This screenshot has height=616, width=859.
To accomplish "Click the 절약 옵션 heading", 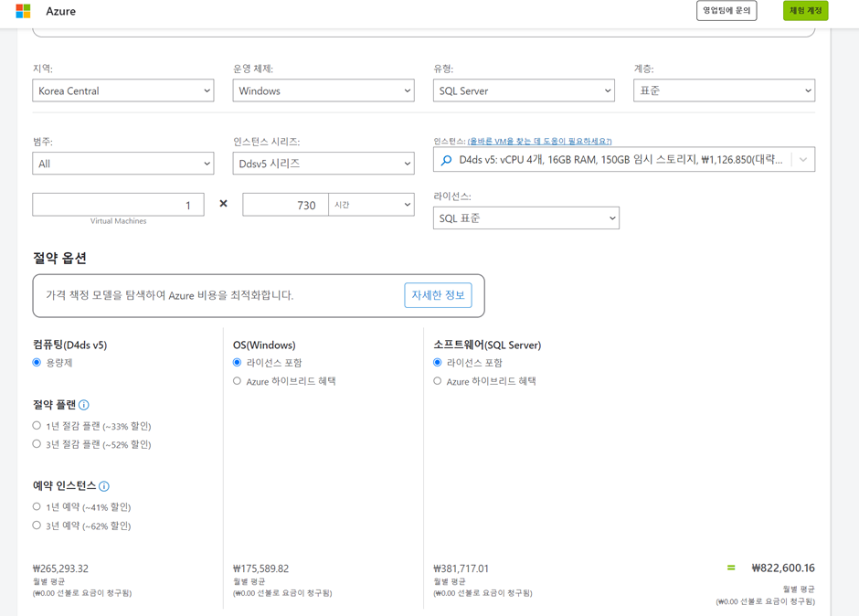I will 59,258.
